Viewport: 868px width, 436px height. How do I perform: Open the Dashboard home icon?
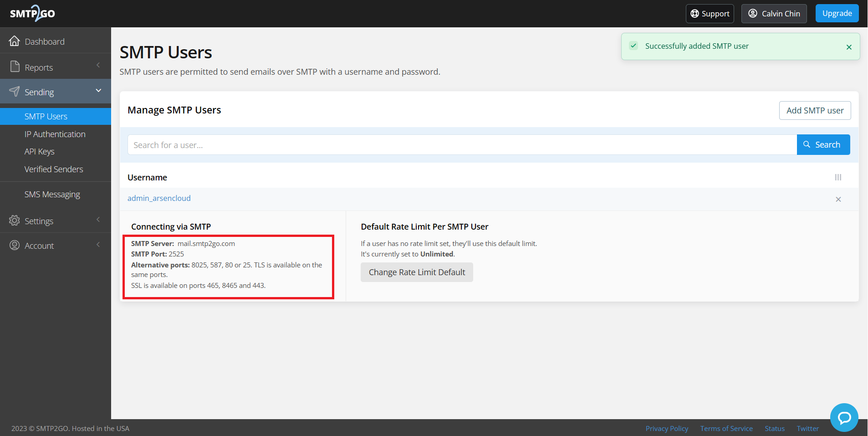point(15,41)
